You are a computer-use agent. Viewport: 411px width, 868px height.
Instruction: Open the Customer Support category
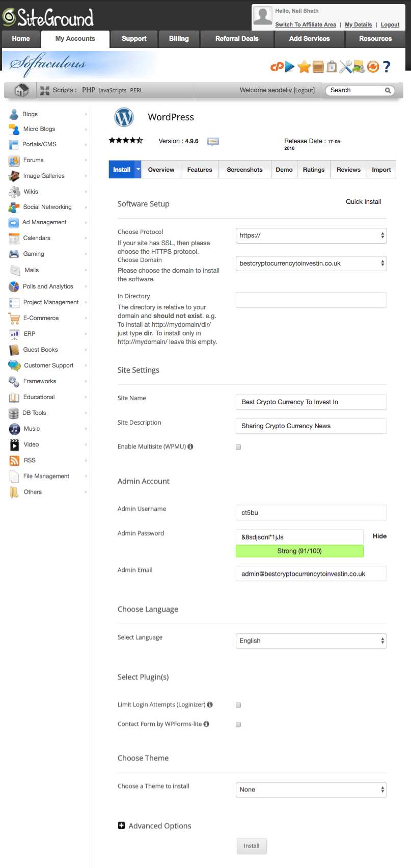48,365
